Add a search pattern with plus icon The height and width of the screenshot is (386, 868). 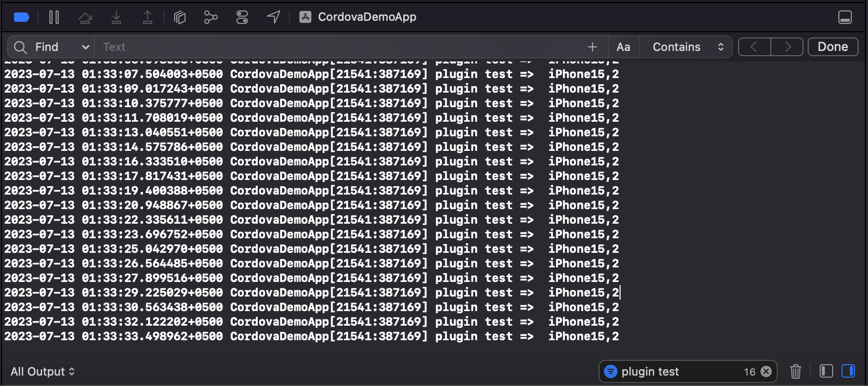click(x=592, y=47)
